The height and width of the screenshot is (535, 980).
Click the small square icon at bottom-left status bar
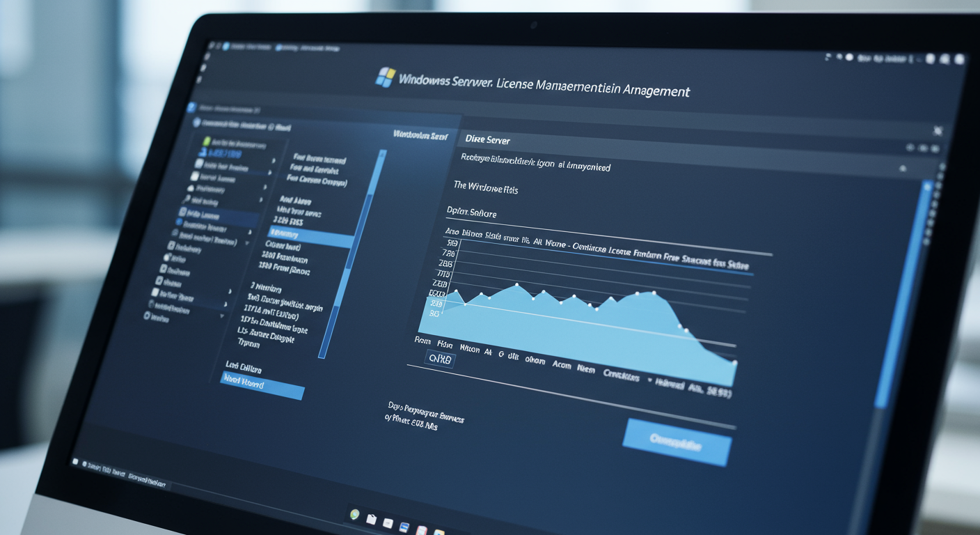tap(75, 462)
